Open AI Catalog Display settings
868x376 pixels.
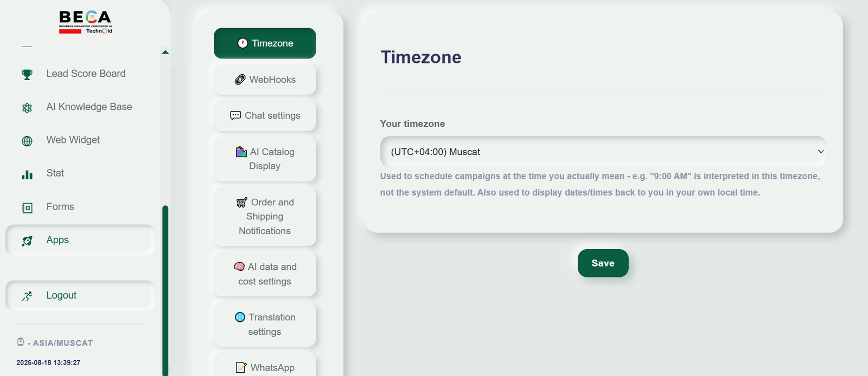(265, 159)
